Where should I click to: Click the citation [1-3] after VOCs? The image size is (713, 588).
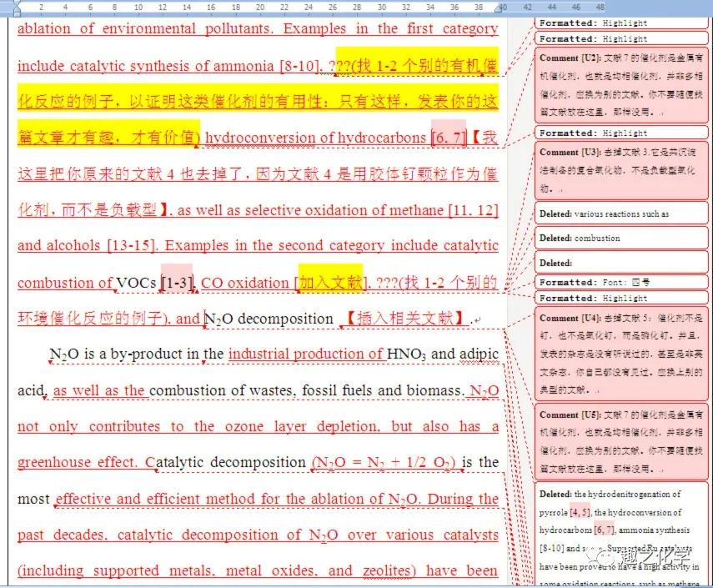tap(173, 283)
